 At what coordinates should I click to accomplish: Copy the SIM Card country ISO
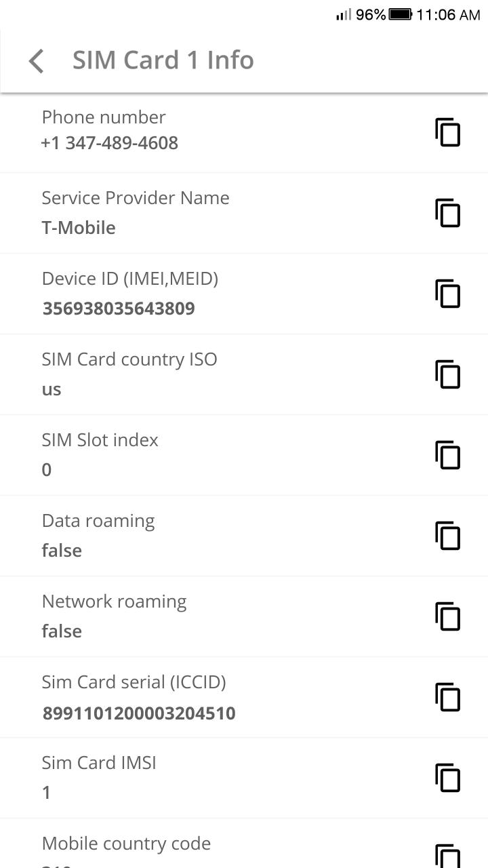point(447,374)
